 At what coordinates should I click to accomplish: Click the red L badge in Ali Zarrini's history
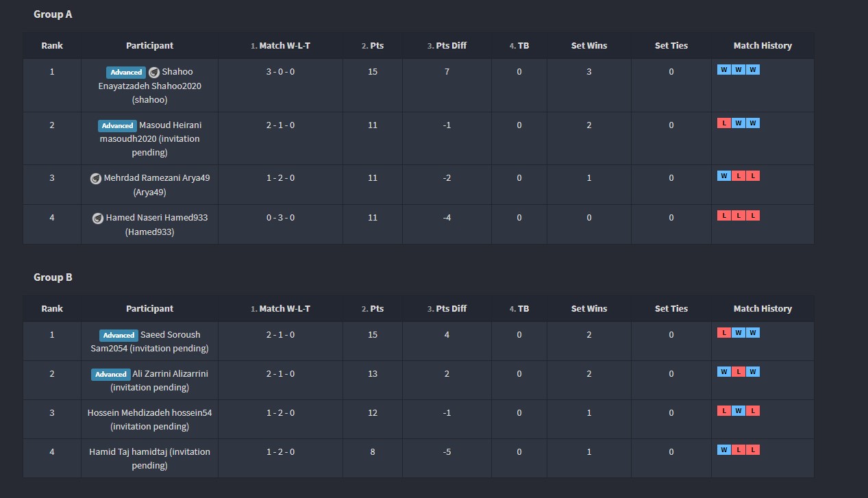pyautogui.click(x=739, y=372)
